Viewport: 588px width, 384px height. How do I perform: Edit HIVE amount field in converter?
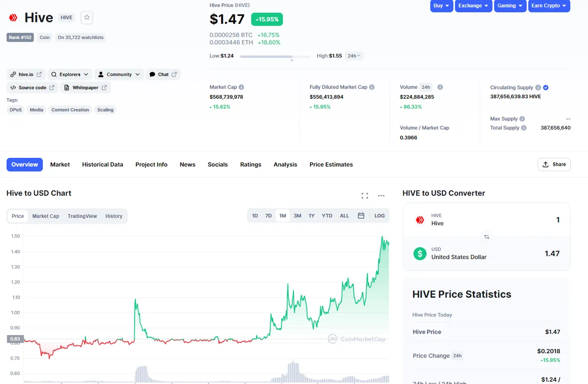[558, 220]
